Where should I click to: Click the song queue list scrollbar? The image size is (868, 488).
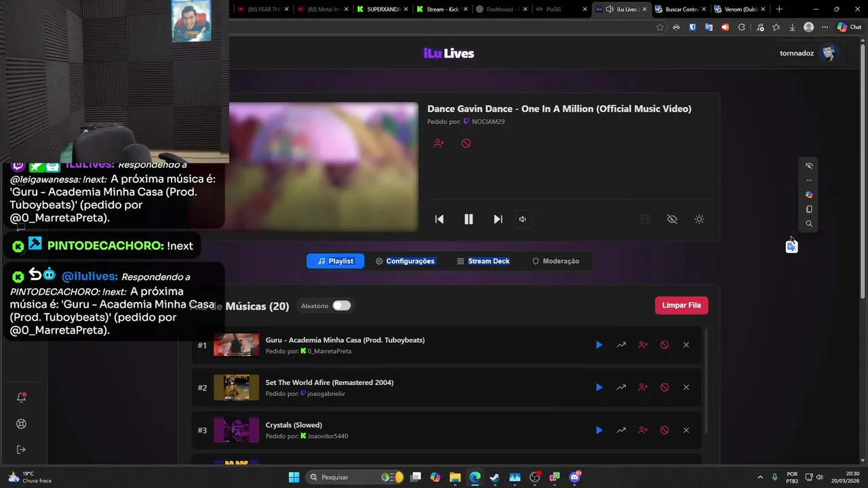point(706,380)
